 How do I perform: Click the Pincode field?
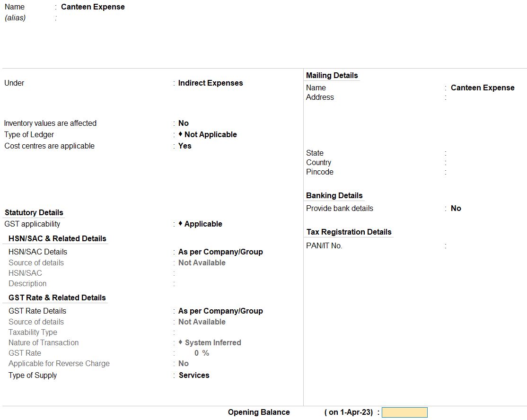point(483,172)
